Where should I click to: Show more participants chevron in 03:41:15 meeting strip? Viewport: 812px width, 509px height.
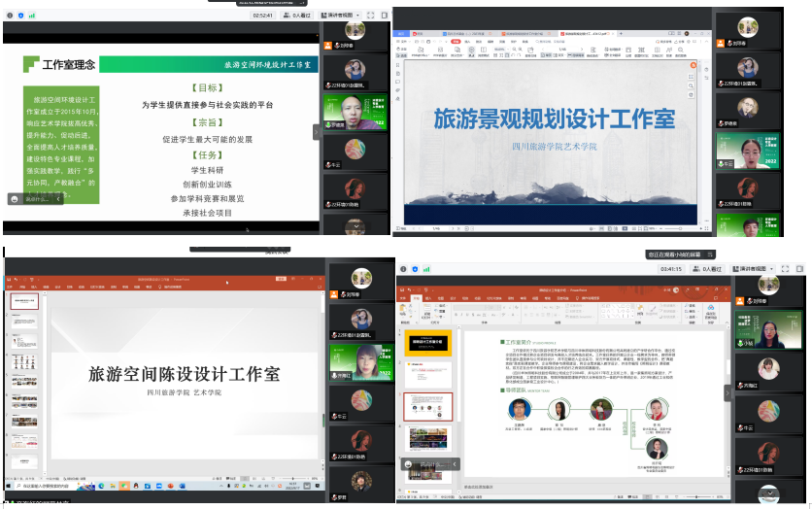pos(769,493)
